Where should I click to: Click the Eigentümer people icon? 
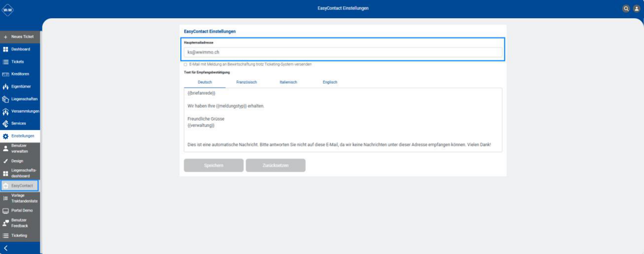(x=6, y=87)
